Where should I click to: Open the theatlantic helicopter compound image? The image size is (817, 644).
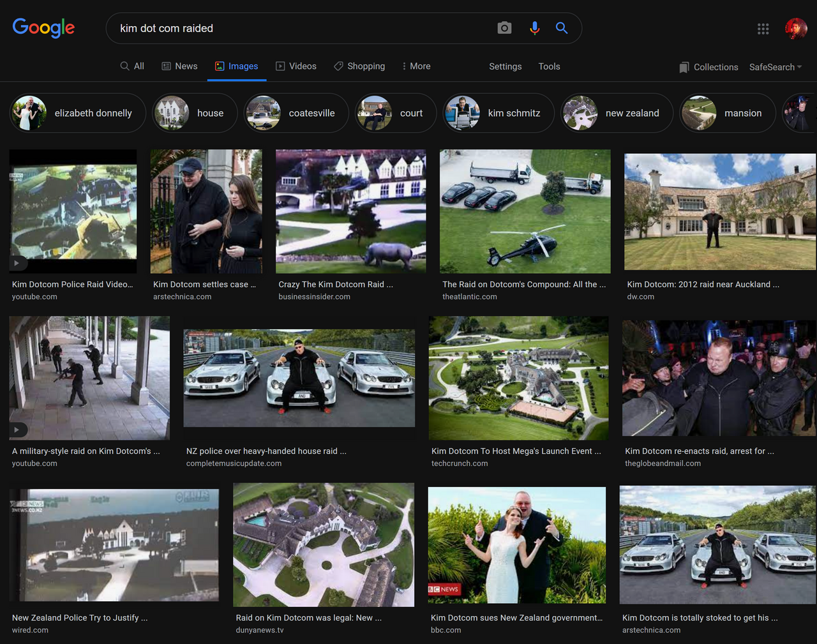click(525, 211)
